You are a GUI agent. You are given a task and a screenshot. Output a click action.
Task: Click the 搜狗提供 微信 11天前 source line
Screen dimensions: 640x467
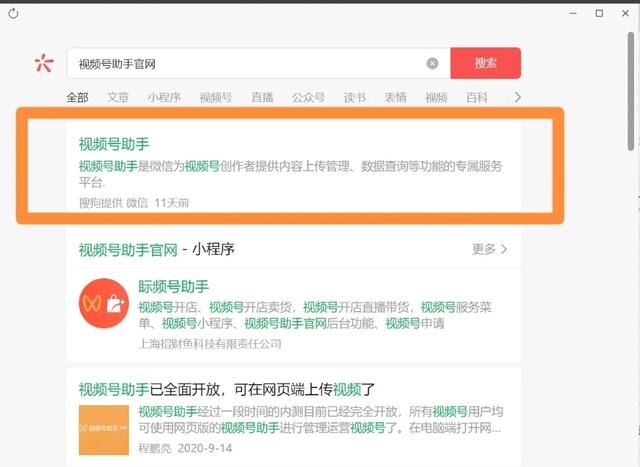pyautogui.click(x=133, y=202)
